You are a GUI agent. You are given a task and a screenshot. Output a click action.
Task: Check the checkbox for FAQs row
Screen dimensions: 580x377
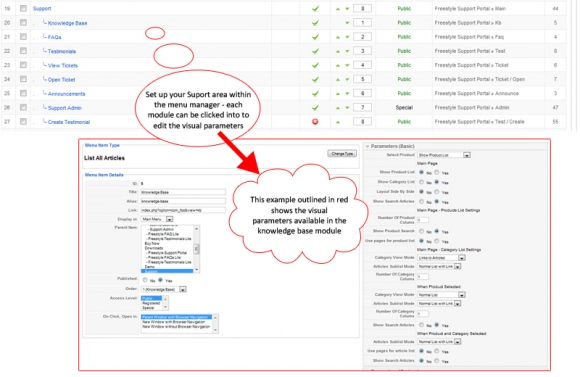23,37
